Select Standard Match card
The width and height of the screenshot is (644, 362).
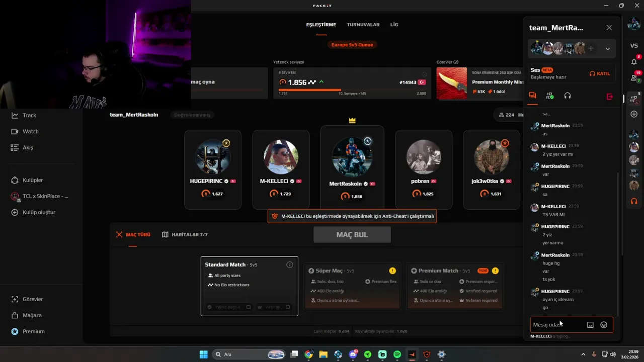click(250, 286)
